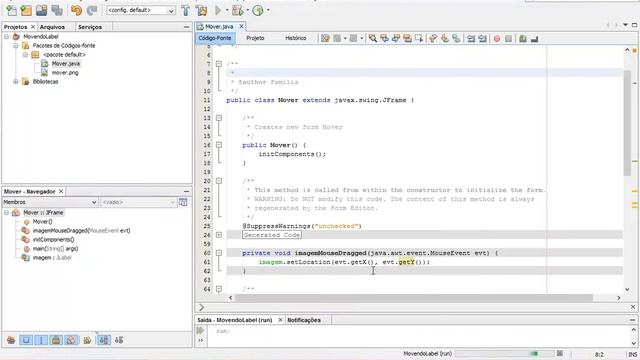
Task: Click the Find Previous Occurrence icon
Action: click(384, 38)
